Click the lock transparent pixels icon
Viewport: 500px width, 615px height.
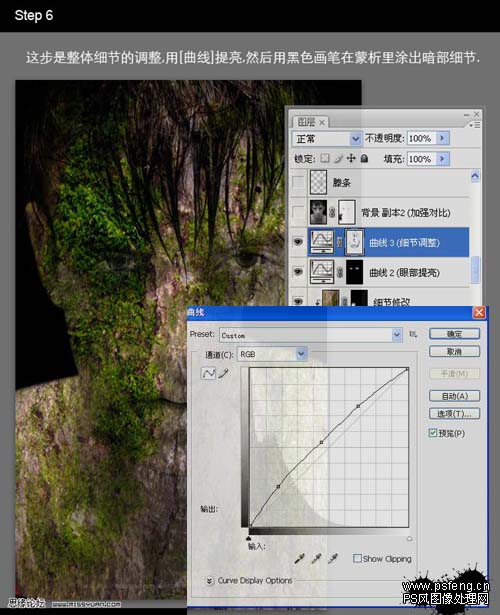point(325,158)
